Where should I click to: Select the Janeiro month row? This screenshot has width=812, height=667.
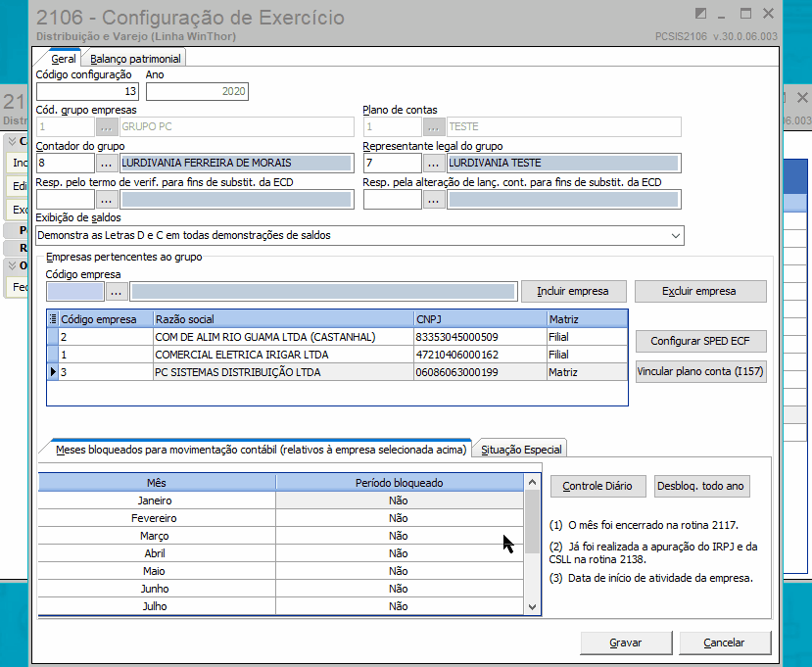pyautogui.click(x=281, y=500)
